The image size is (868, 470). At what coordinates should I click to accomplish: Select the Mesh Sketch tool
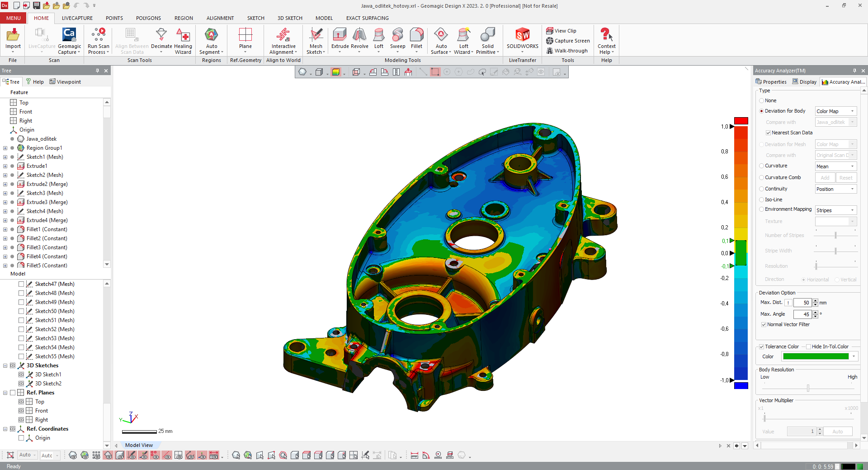(316, 36)
